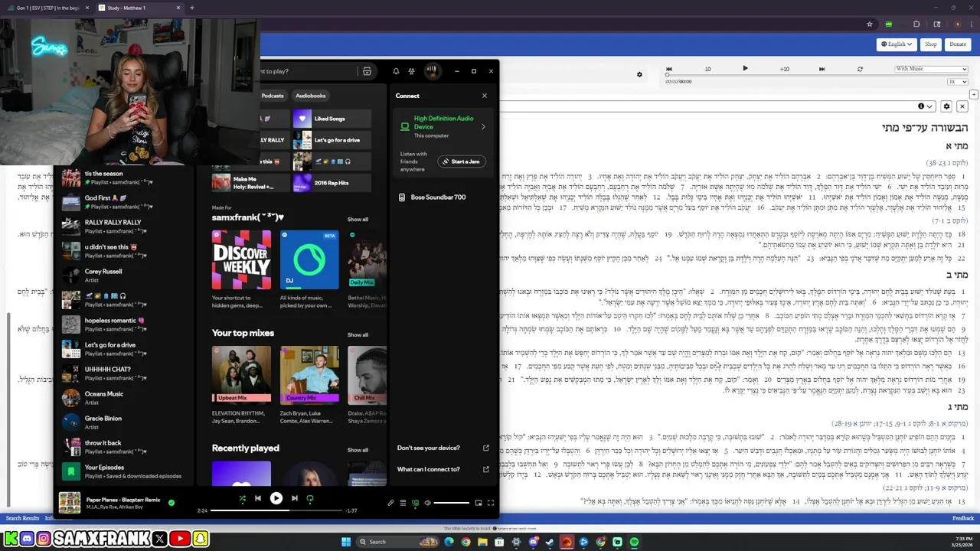The width and height of the screenshot is (980, 551).
Task: Play the Paper Planes track in Spotify
Action: tap(276, 498)
